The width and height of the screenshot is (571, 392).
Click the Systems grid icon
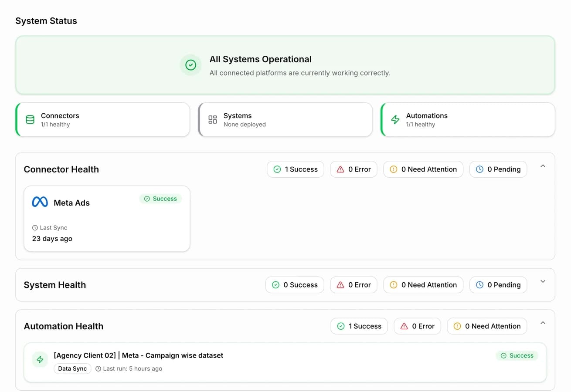point(213,120)
